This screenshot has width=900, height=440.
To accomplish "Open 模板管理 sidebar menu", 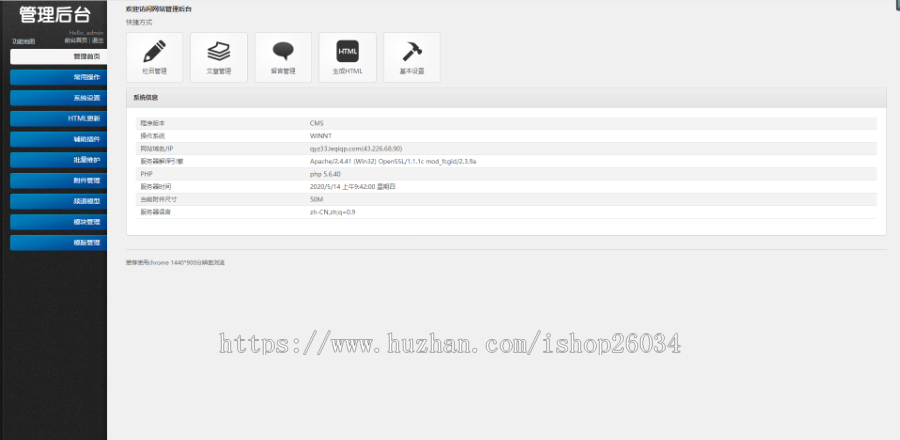I will 59,243.
